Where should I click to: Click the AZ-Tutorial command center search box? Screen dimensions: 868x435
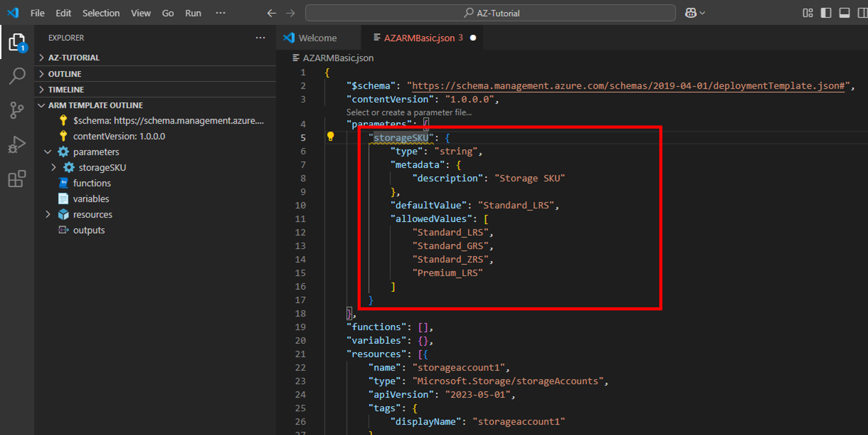[490, 13]
